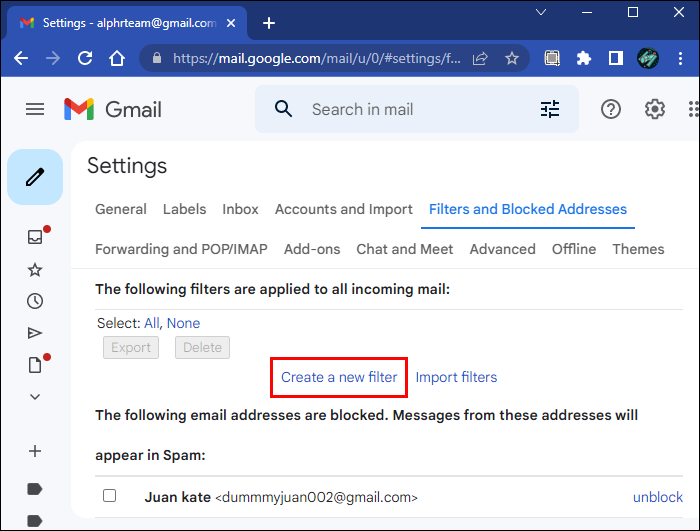Open Sent mail via arrow sidebar icon
Viewport: 700px width, 531px height.
35,333
